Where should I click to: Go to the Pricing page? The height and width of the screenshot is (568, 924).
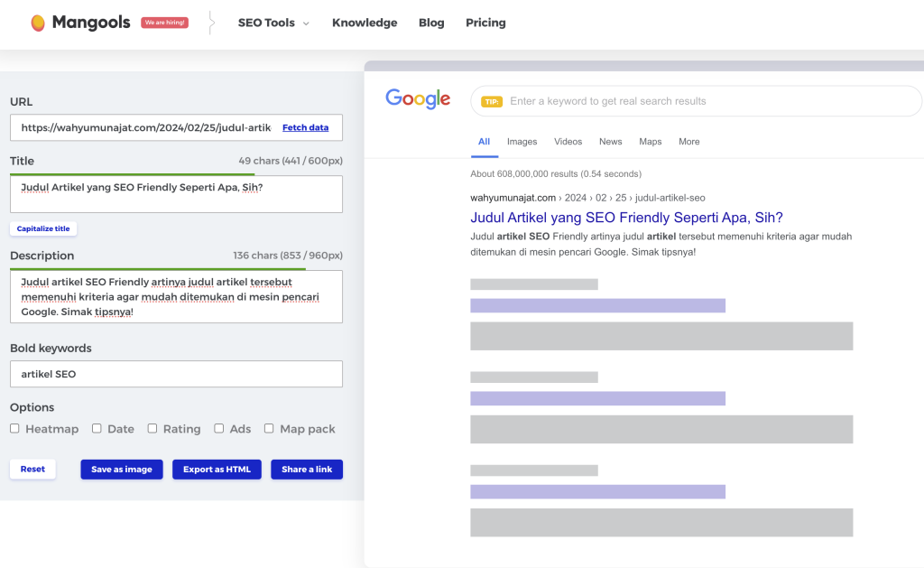click(485, 23)
